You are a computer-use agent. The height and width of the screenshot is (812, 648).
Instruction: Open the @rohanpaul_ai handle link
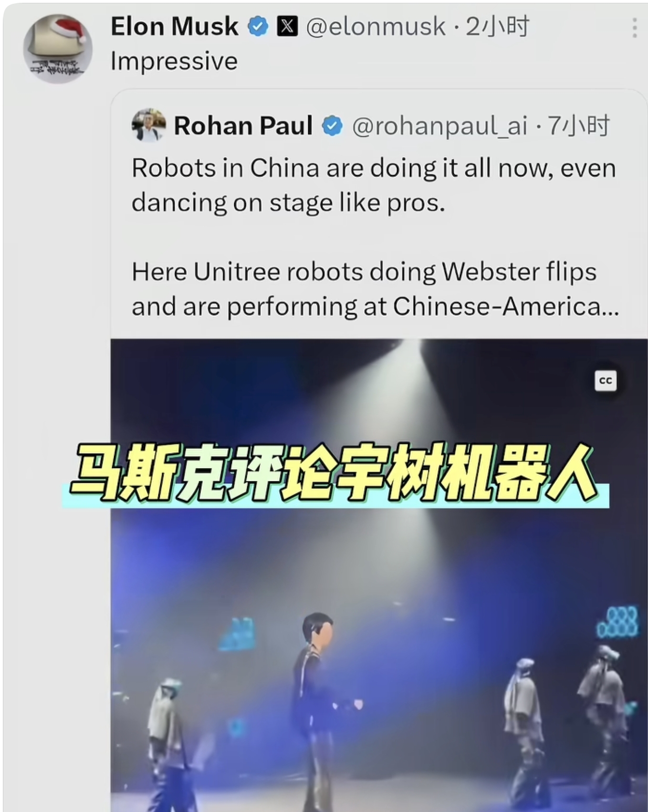tap(440, 126)
